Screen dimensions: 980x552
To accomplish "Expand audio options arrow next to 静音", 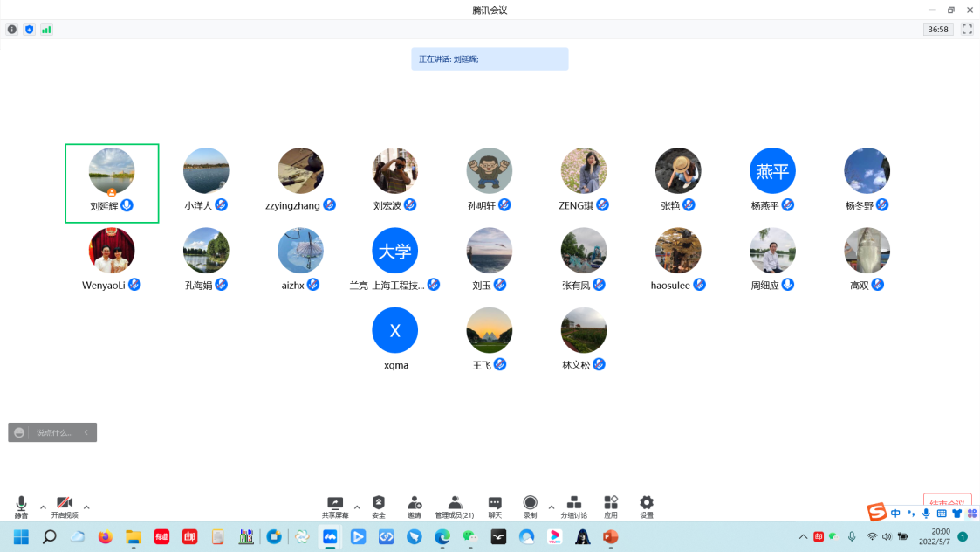I will 43,507.
